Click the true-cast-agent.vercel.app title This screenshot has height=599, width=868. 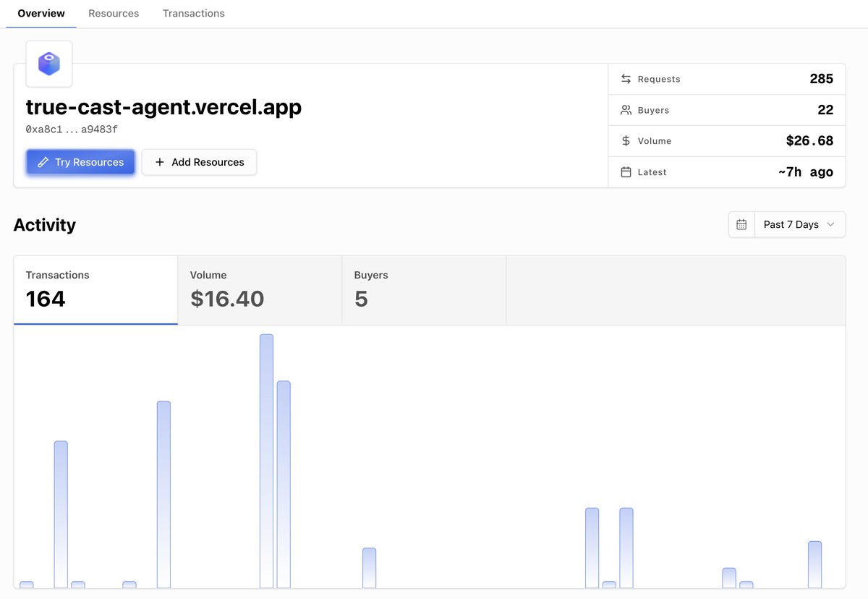(x=163, y=107)
